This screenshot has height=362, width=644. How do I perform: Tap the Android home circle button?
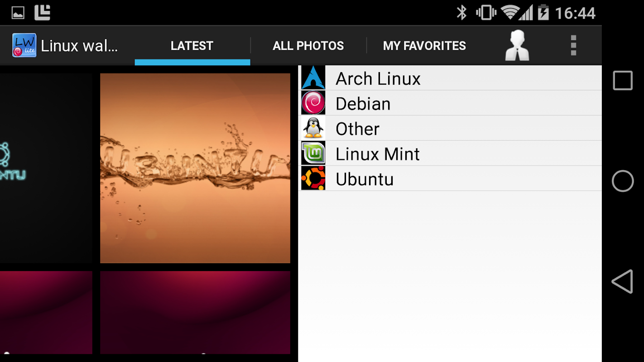[623, 181]
